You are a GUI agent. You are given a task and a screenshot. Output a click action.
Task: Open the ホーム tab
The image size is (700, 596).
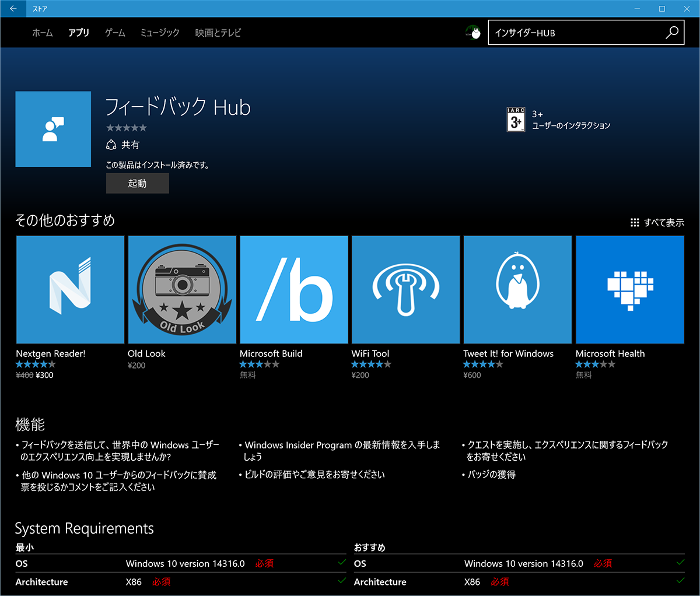pos(43,33)
